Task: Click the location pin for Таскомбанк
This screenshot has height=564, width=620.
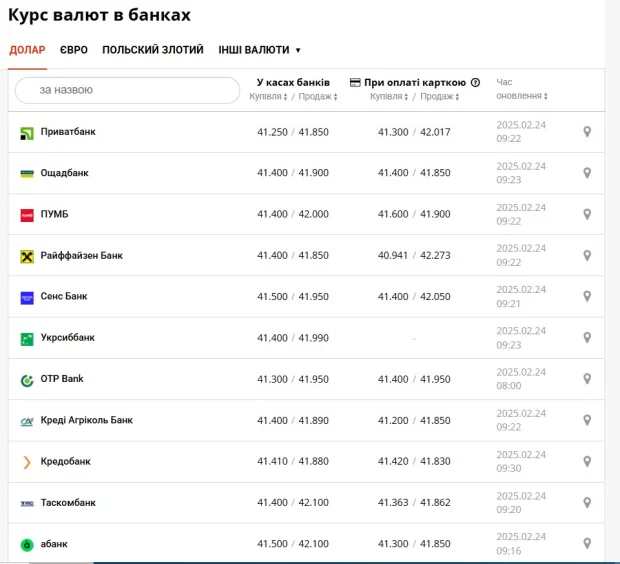Action: (587, 503)
